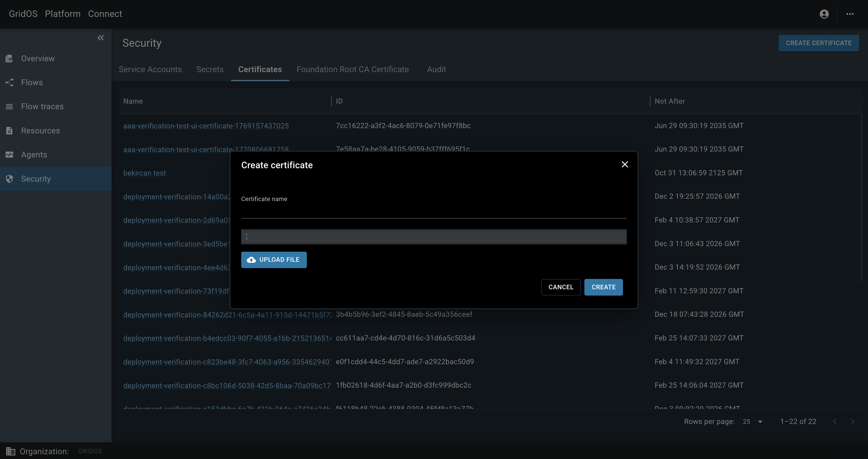
Task: Click the Flow traces list icon
Action: (9, 106)
